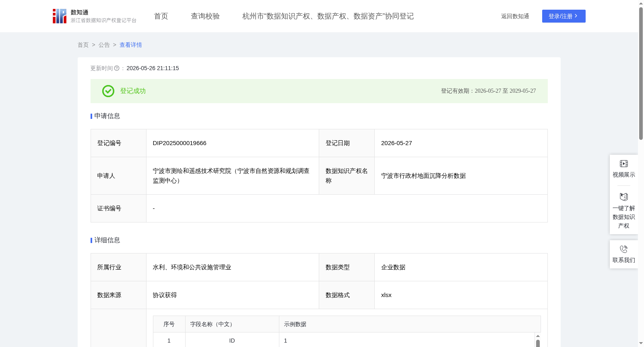Click the 数知通 logo icon

(x=60, y=16)
